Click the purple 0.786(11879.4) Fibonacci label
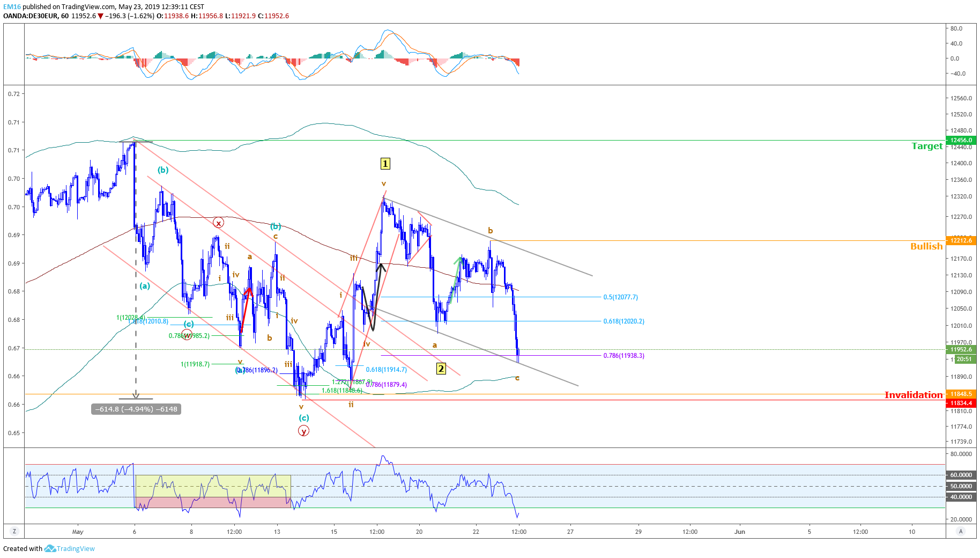This screenshot has width=980, height=558. 387,385
